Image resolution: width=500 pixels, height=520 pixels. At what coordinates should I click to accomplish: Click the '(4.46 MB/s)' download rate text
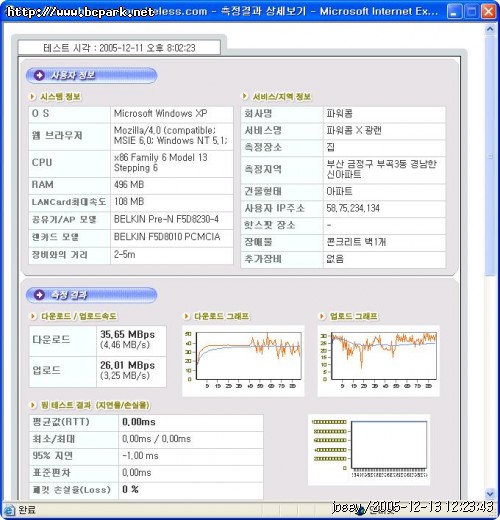click(125, 345)
